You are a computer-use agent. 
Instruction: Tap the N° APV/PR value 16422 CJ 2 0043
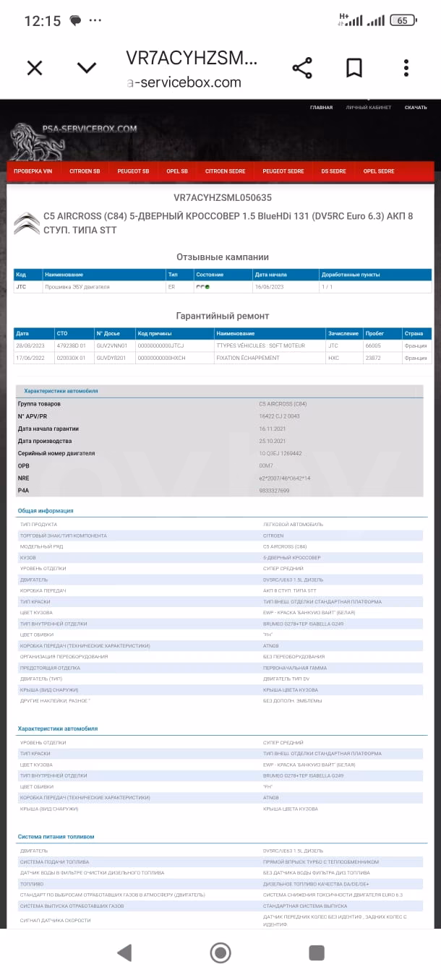coord(279,416)
